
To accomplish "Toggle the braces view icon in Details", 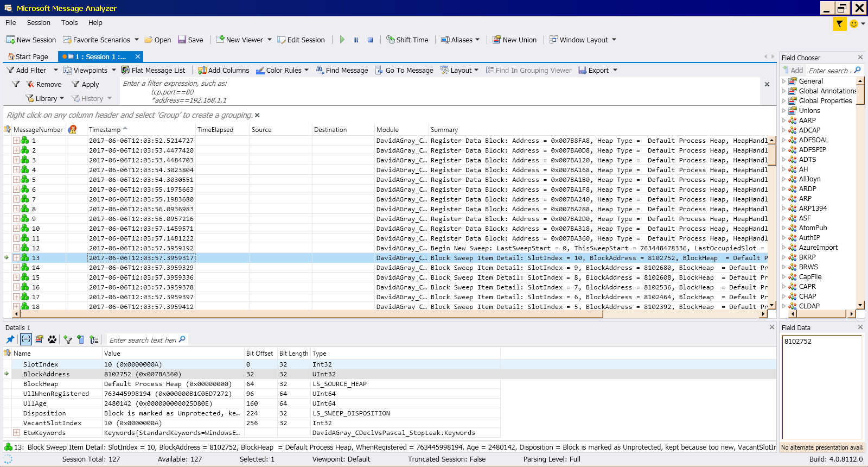I will [26, 339].
